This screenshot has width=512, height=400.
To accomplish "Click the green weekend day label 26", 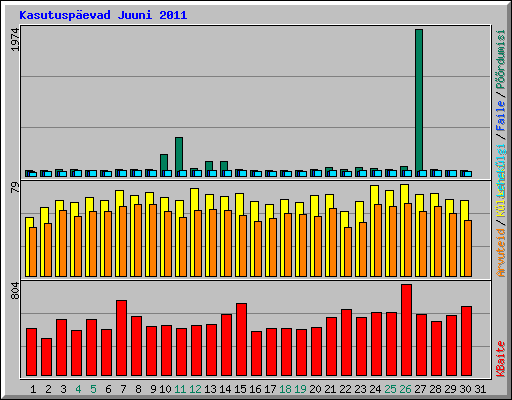I will point(405,389).
